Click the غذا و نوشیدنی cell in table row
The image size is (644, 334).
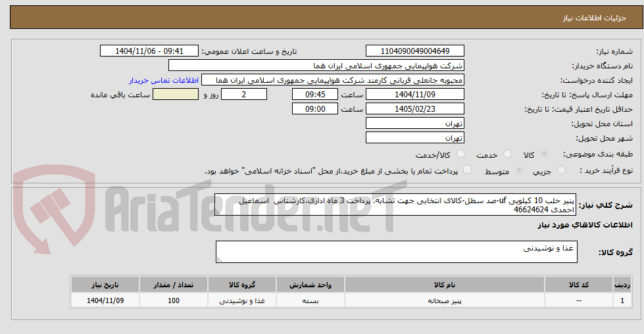[242, 300]
